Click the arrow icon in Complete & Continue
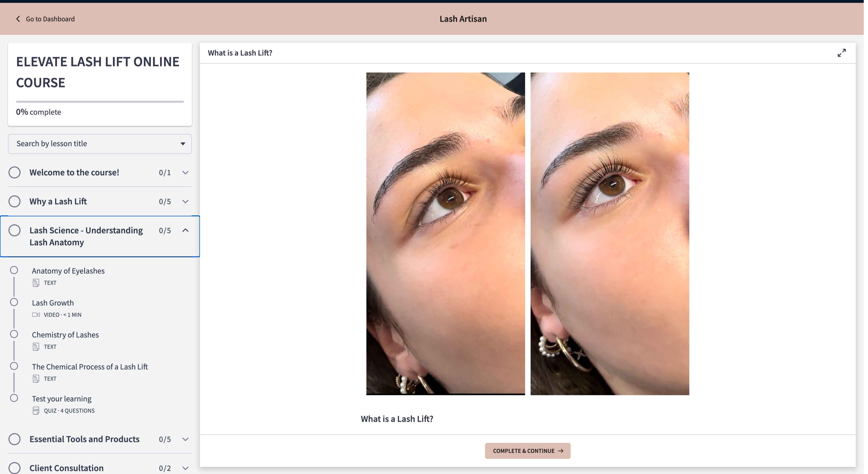The width and height of the screenshot is (868, 474). coord(560,451)
